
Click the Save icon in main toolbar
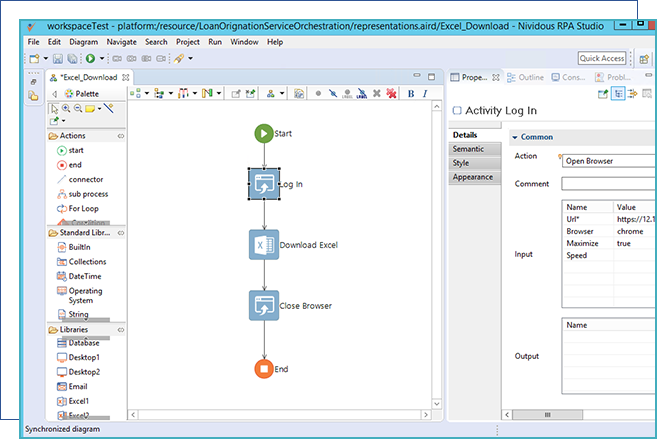pos(58,59)
